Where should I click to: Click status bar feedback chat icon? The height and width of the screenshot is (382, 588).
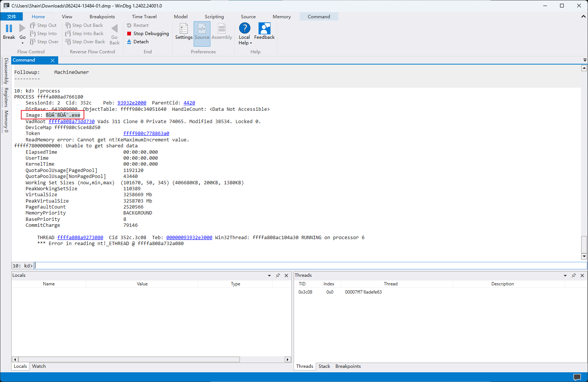tap(577, 377)
